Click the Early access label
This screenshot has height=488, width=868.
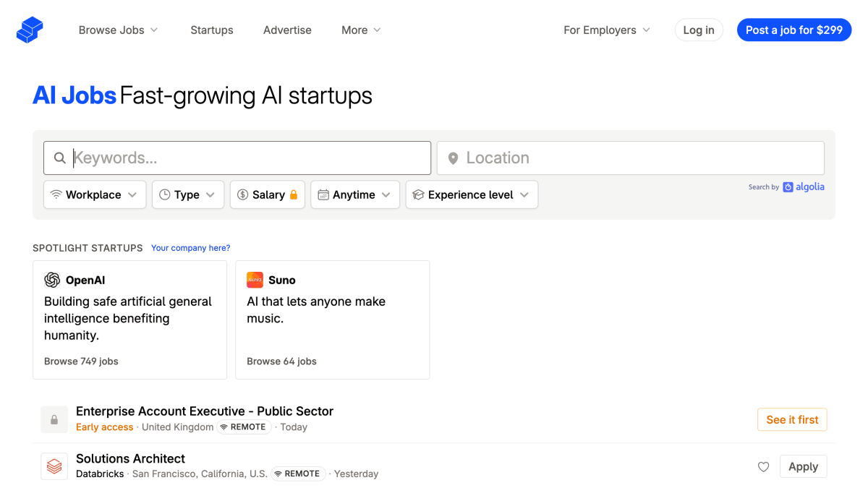click(105, 427)
